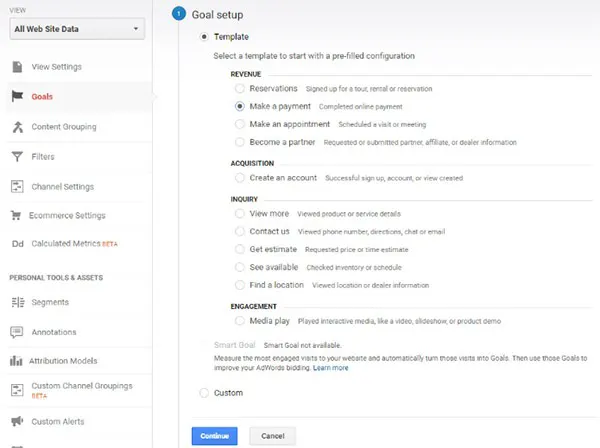Screen dimensions: 600x448
Task: Click the Filters funnel icon
Action: (x=17, y=156)
